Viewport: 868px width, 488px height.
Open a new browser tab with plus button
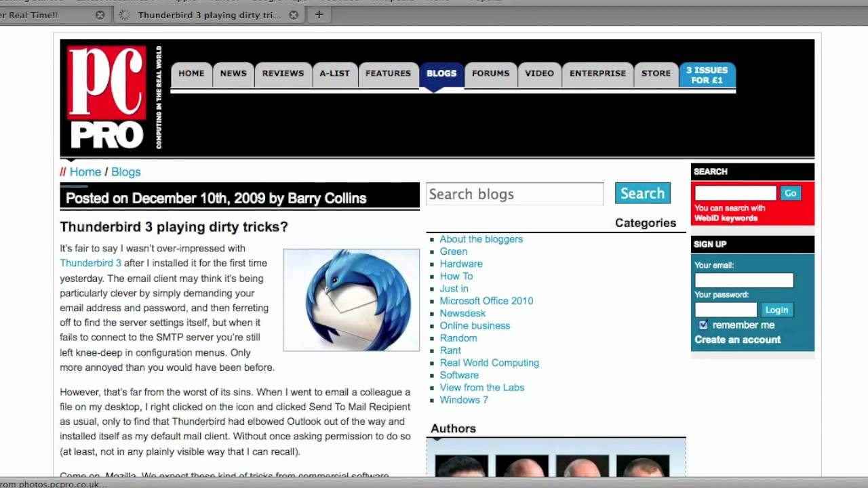[x=319, y=15]
